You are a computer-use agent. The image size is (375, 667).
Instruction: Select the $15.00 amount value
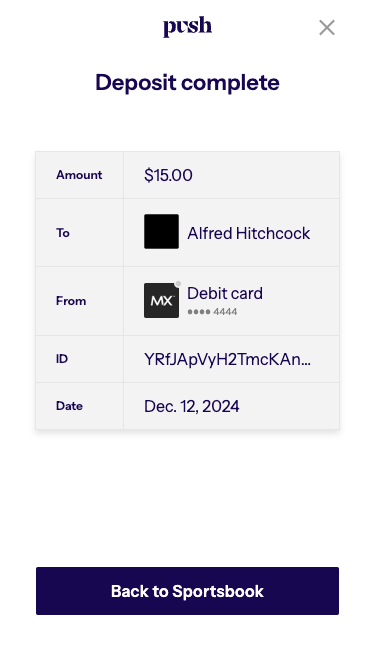[x=168, y=175]
